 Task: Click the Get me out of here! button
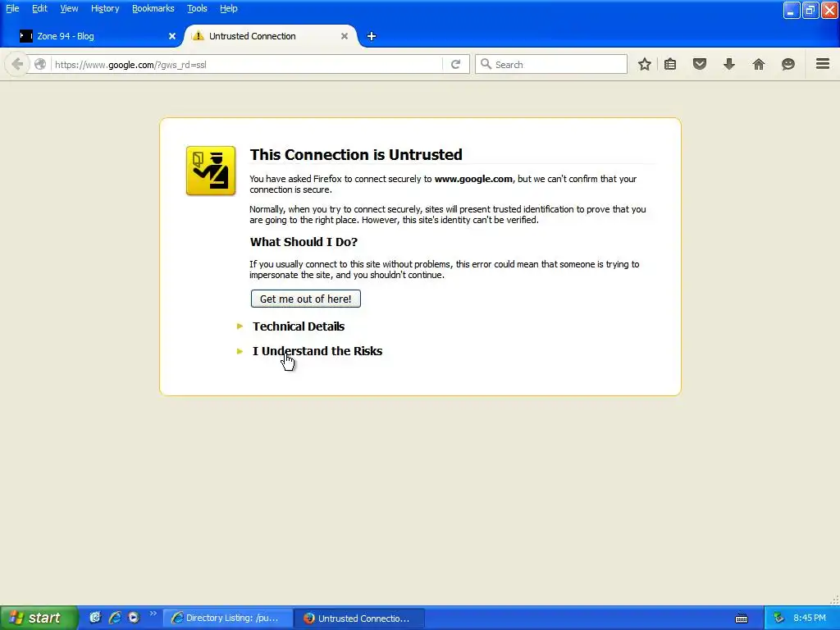point(305,299)
